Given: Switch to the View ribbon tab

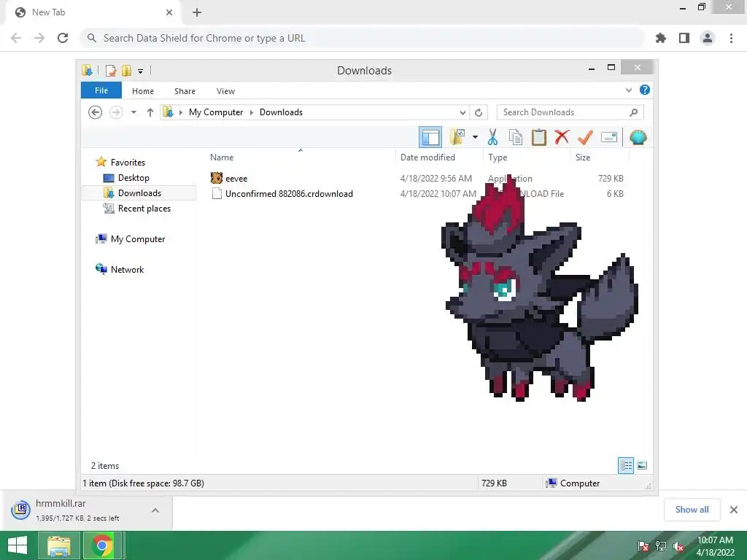Looking at the screenshot, I should tap(225, 91).
